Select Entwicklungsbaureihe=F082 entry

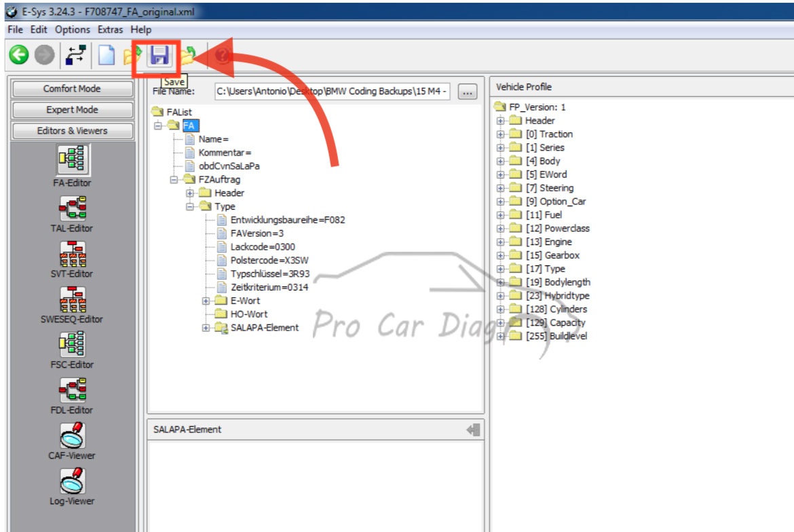point(281,220)
